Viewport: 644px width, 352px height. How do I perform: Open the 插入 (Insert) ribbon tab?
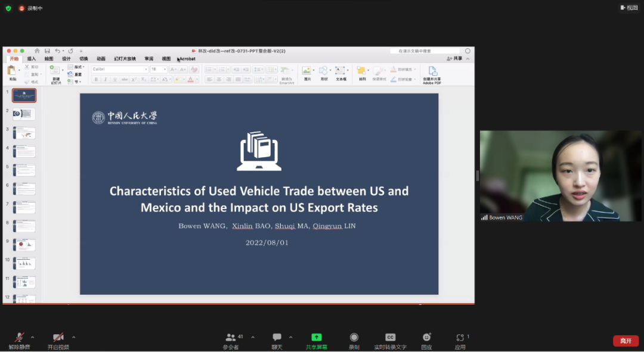coord(32,58)
